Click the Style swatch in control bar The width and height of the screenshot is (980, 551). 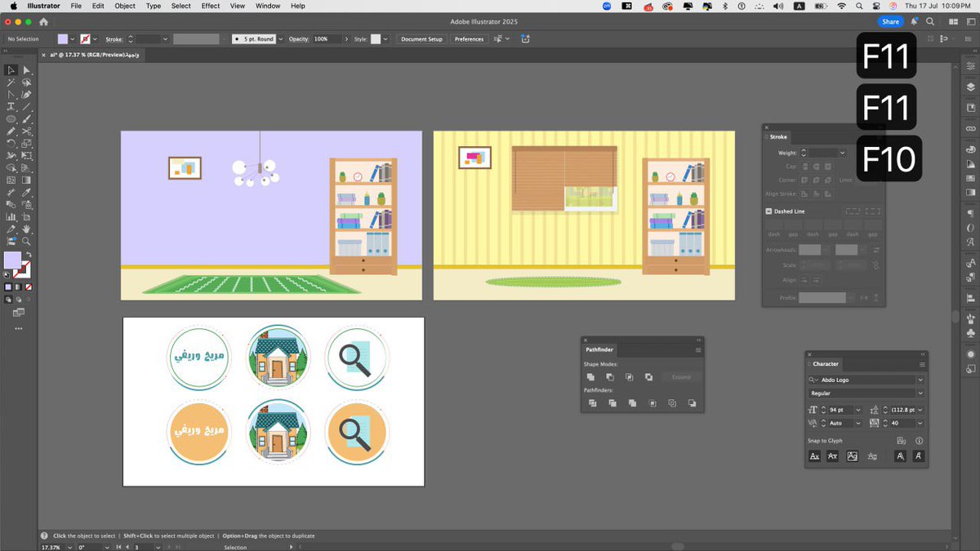[x=376, y=39]
